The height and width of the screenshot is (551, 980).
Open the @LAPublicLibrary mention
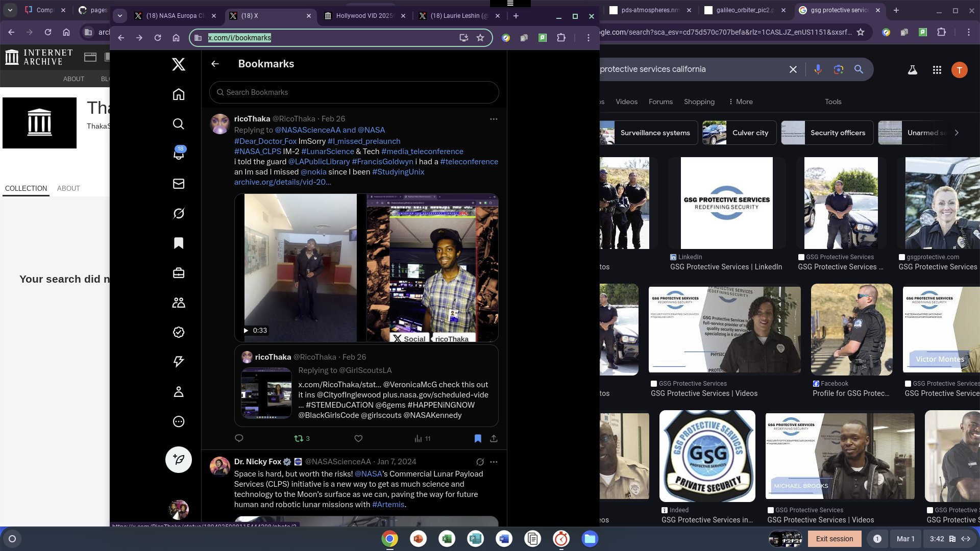click(319, 162)
